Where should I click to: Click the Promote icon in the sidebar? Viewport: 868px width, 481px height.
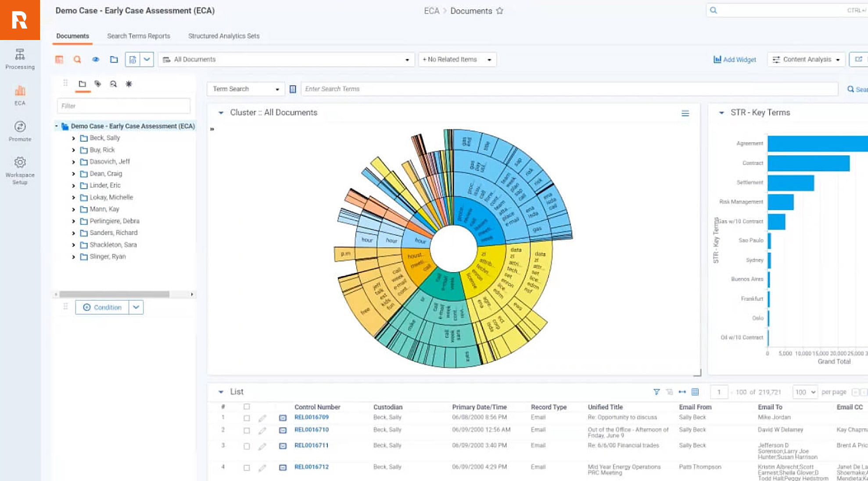click(x=20, y=131)
